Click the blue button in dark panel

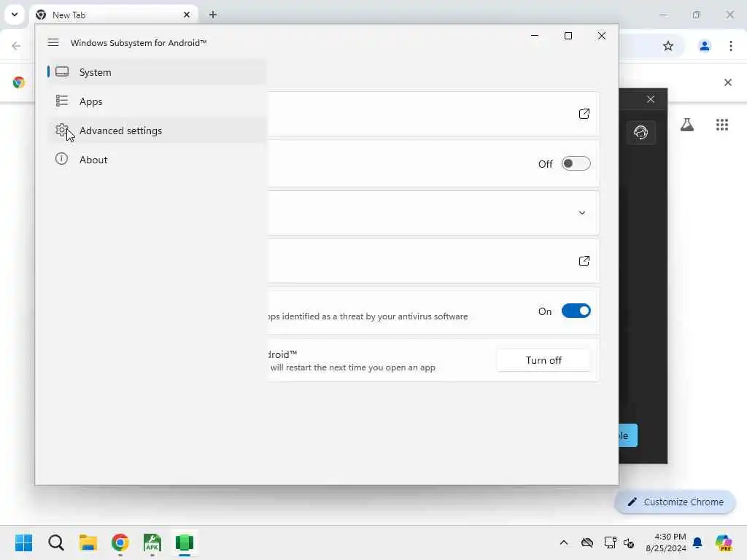point(628,435)
